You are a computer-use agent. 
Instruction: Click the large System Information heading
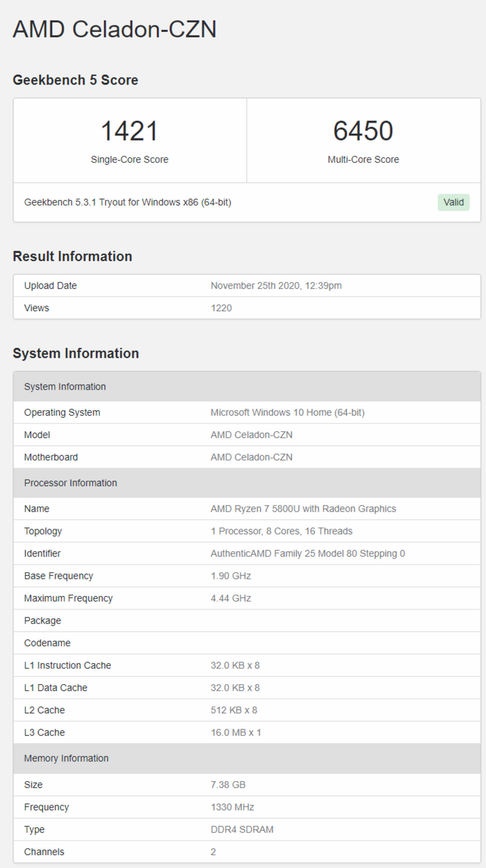tap(76, 354)
